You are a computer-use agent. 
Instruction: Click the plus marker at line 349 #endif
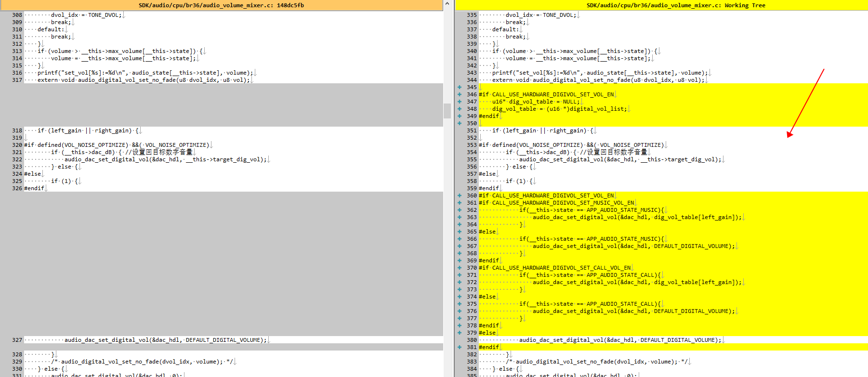(x=460, y=116)
